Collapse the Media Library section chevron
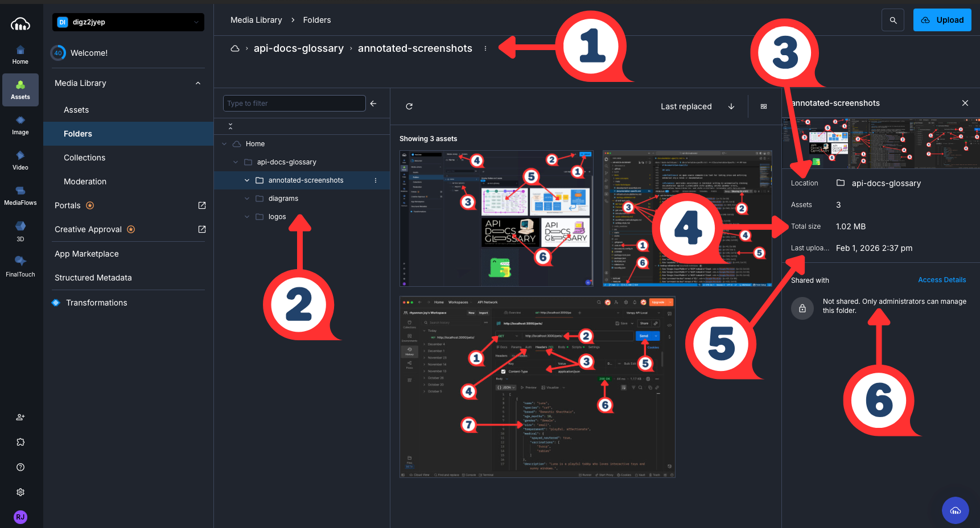Screen dimensions: 980x528 click(198, 82)
